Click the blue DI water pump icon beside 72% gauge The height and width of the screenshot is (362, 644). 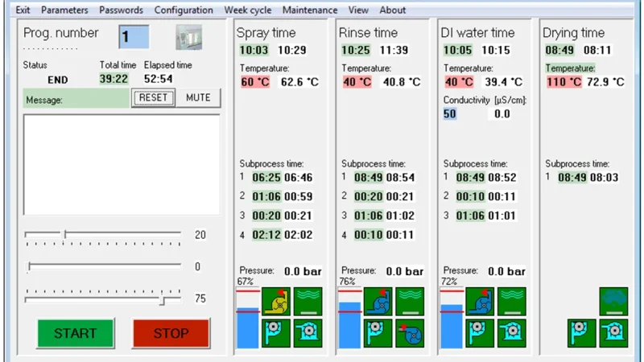[x=480, y=301]
